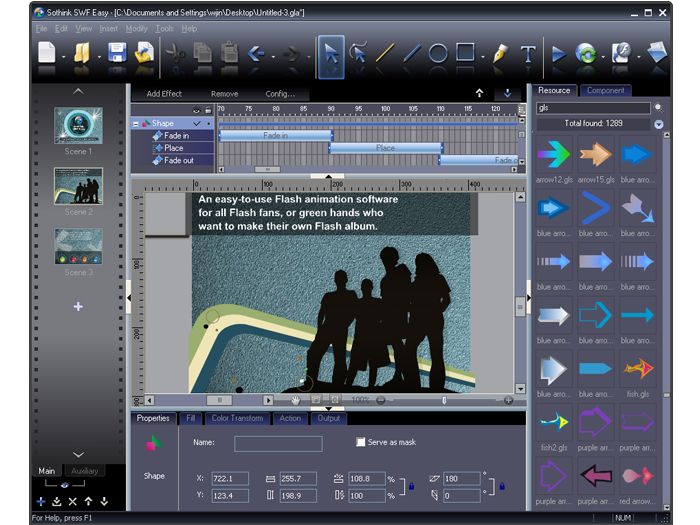
Task: Collapse the right resource panel edge arrow
Action: coord(529,297)
